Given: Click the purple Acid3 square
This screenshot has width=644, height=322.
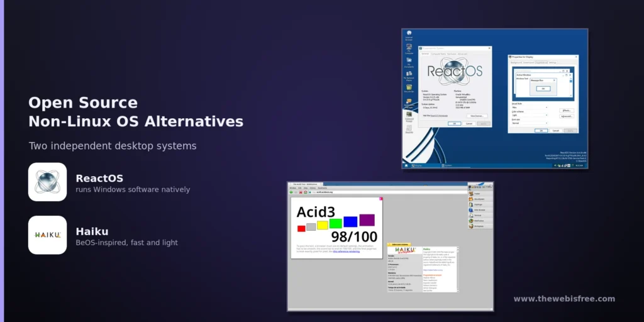Looking at the screenshot, I should tap(367, 219).
